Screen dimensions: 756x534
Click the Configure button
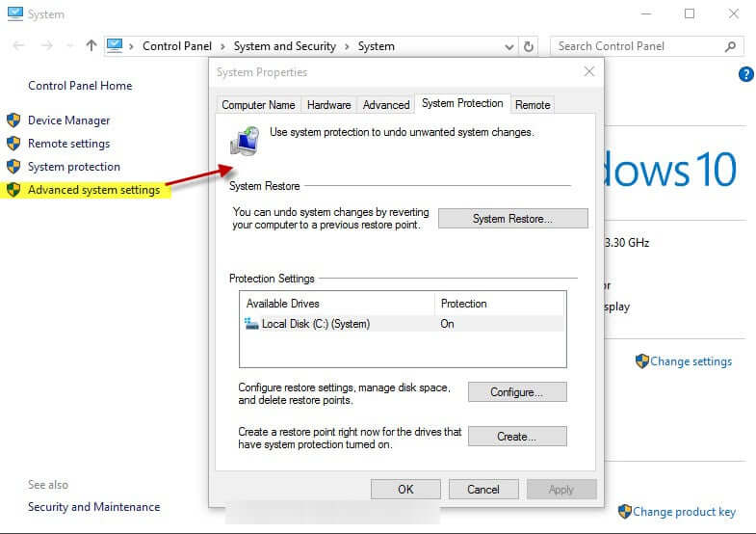[x=517, y=392]
